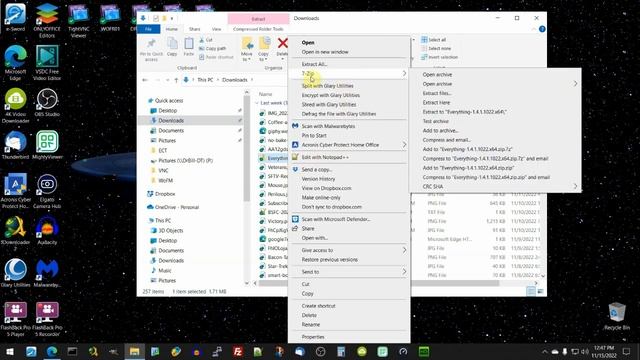Click Invert selection in the ribbon

tap(440, 57)
